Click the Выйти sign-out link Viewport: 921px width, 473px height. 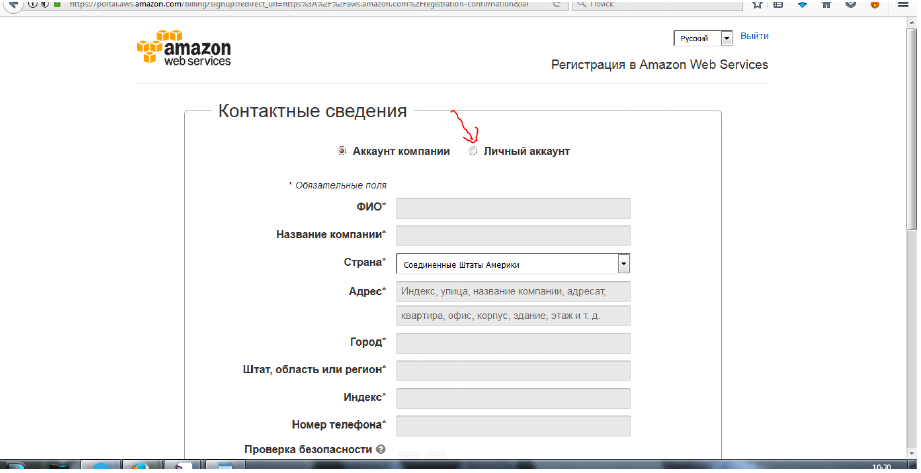pos(754,36)
